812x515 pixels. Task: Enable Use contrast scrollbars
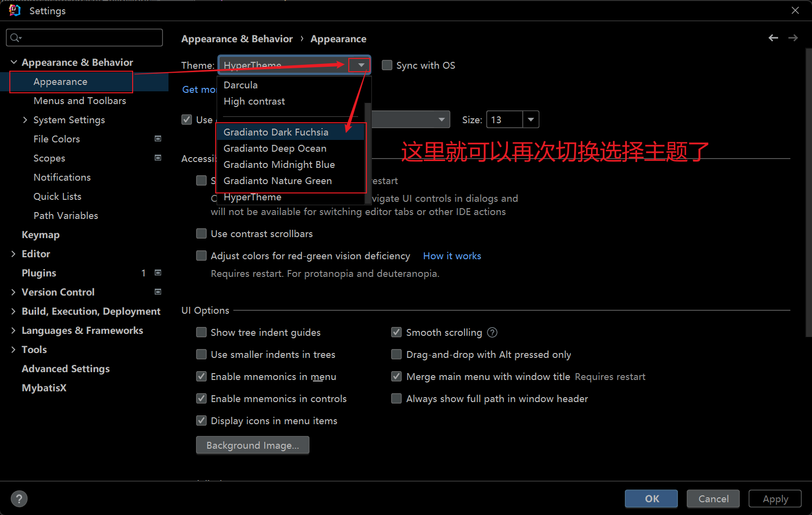pos(201,233)
